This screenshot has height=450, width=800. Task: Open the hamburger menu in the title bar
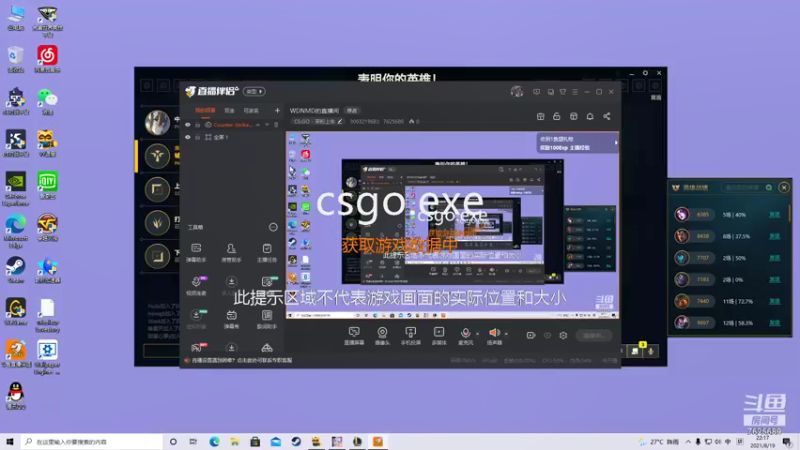tap(575, 92)
